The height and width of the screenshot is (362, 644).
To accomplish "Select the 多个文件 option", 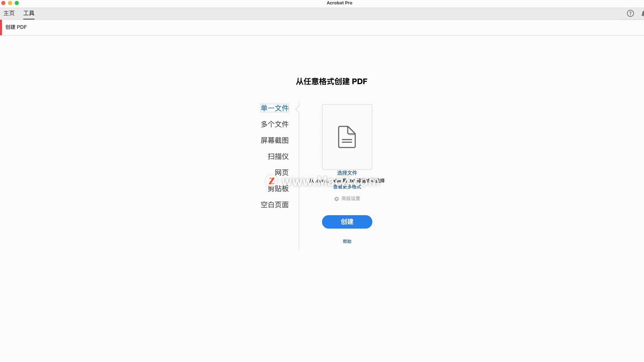I will 275,124.
